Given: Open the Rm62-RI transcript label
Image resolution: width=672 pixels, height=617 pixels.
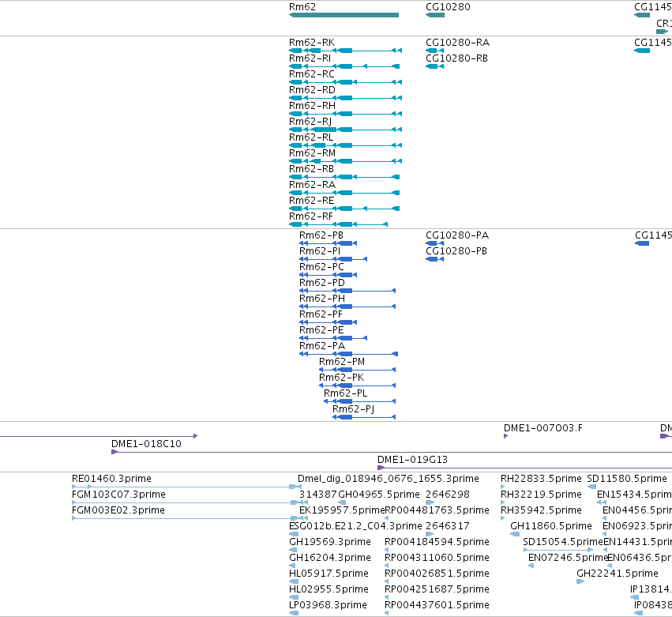Looking at the screenshot, I should 310,58.
